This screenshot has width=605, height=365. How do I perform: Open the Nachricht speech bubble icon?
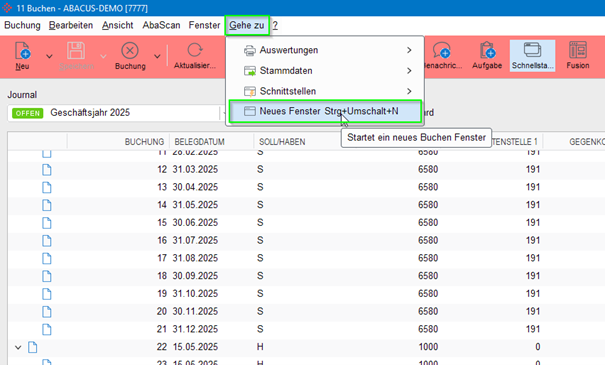tap(441, 51)
